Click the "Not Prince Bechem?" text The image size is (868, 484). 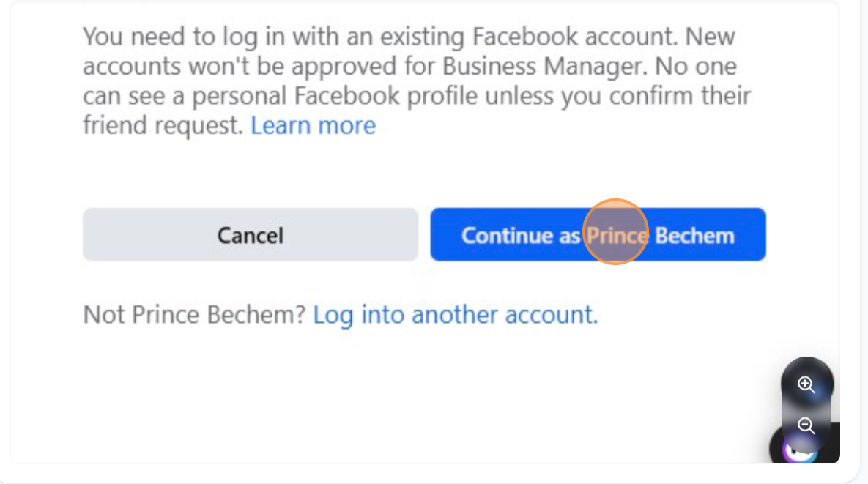pos(194,315)
